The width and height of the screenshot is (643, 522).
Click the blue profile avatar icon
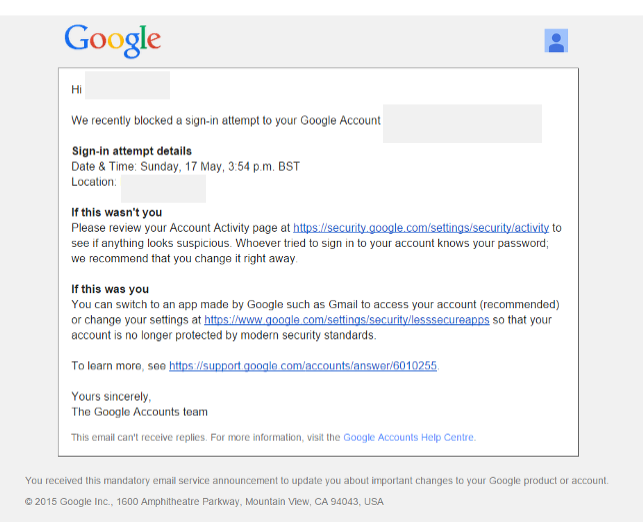coord(556,40)
